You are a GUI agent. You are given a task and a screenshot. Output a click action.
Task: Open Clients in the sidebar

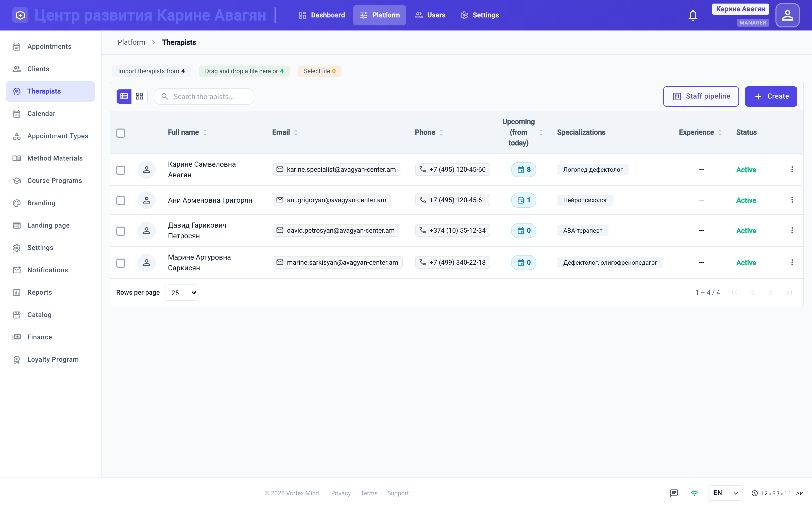click(50, 69)
